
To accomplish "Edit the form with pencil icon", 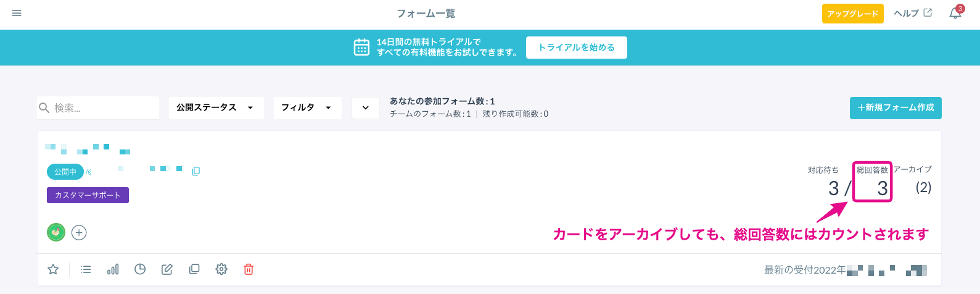I will tap(167, 269).
